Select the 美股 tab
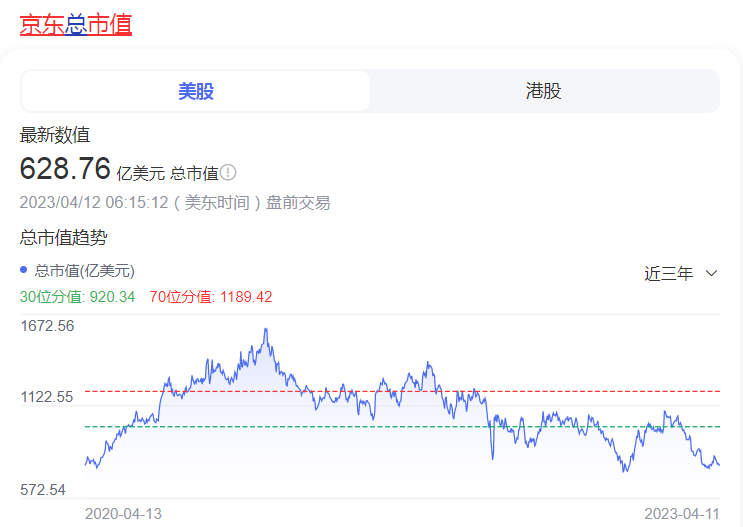This screenshot has height=527, width=743. point(196,91)
